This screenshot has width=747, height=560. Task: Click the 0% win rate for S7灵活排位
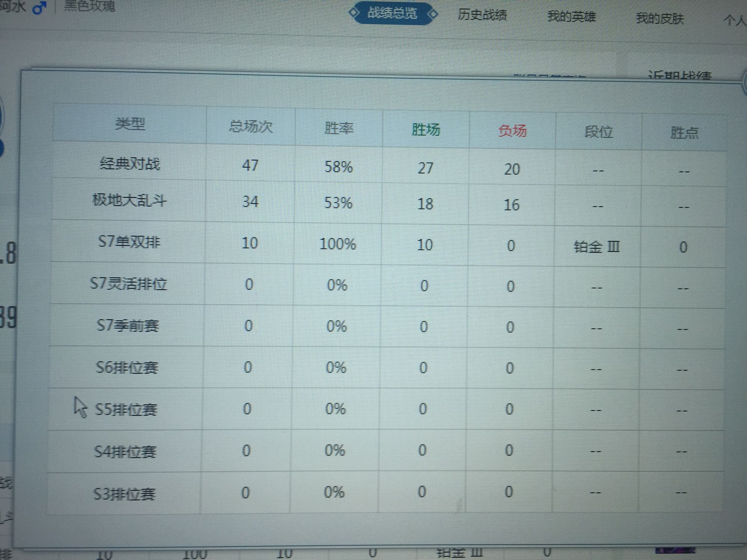tap(337, 285)
